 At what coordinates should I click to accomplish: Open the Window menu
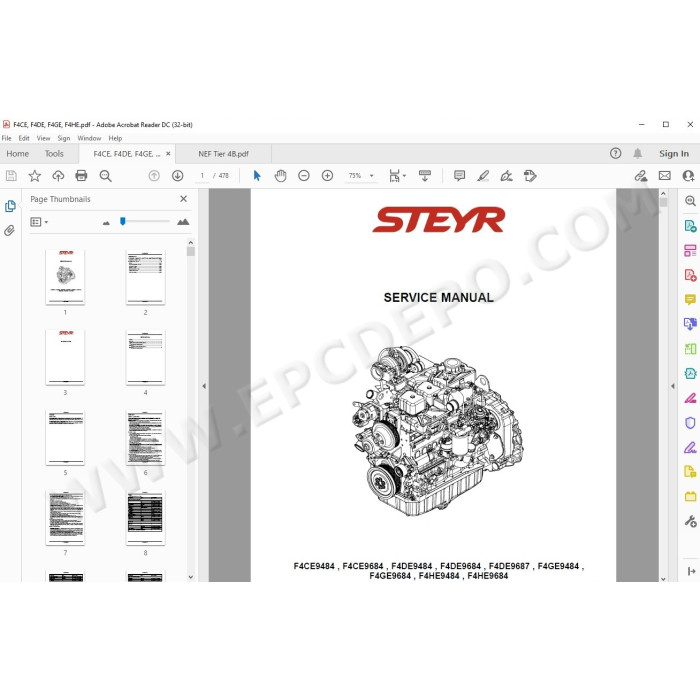pos(89,138)
